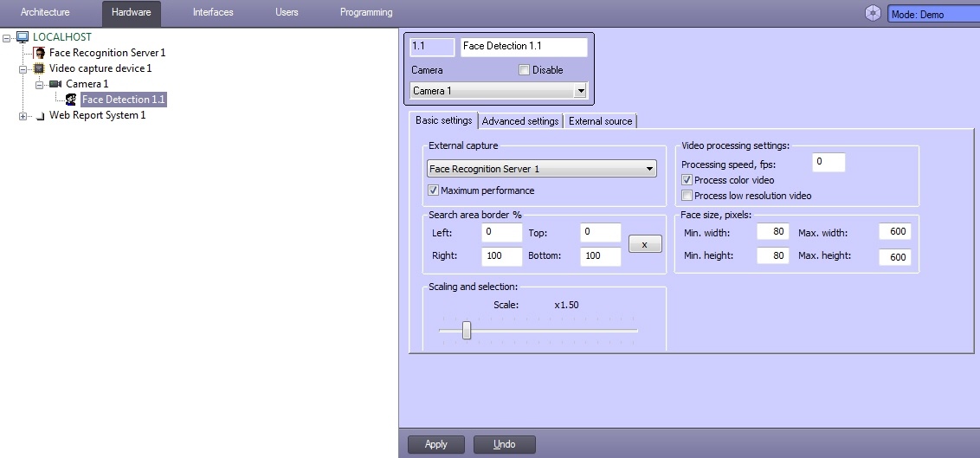Enable Process low resolution video
The height and width of the screenshot is (458, 980).
pos(687,196)
